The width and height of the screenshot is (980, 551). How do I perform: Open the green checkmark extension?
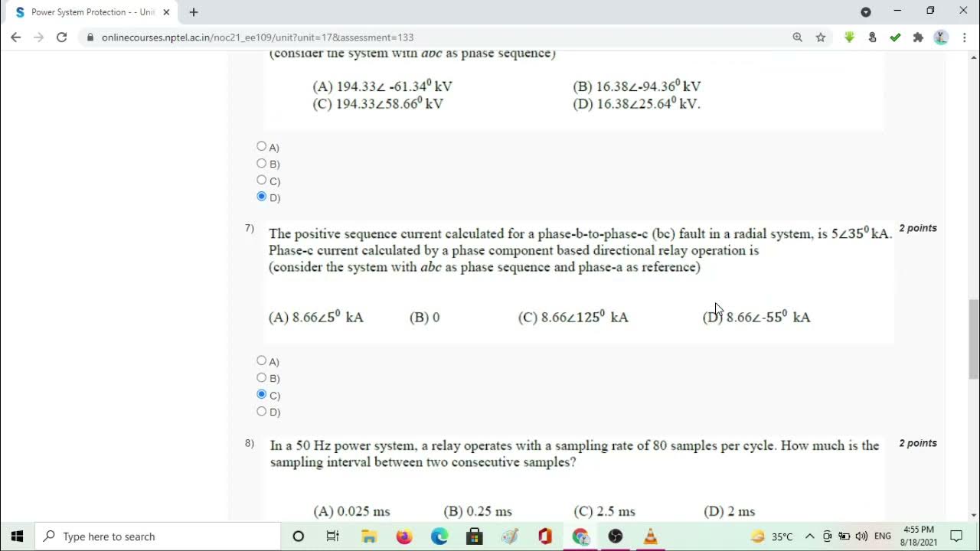tap(895, 37)
